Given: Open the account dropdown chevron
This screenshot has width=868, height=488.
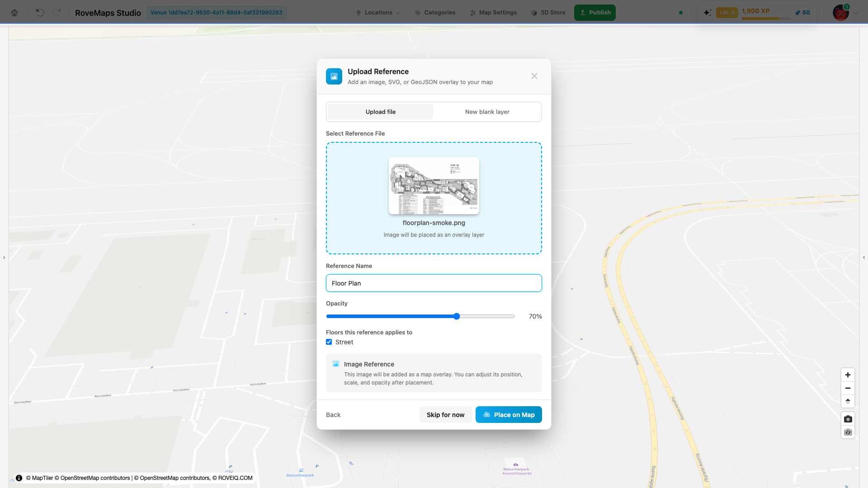Looking at the screenshot, I should 856,13.
